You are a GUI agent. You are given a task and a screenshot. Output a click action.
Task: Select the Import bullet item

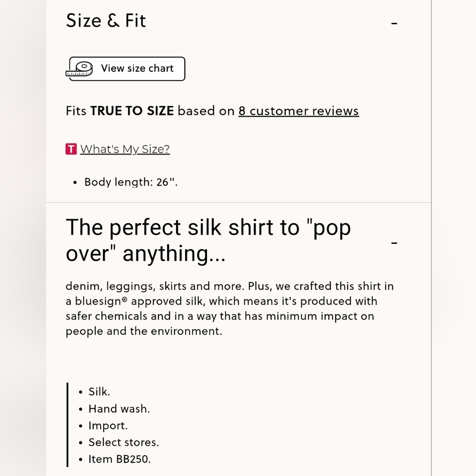point(108,425)
